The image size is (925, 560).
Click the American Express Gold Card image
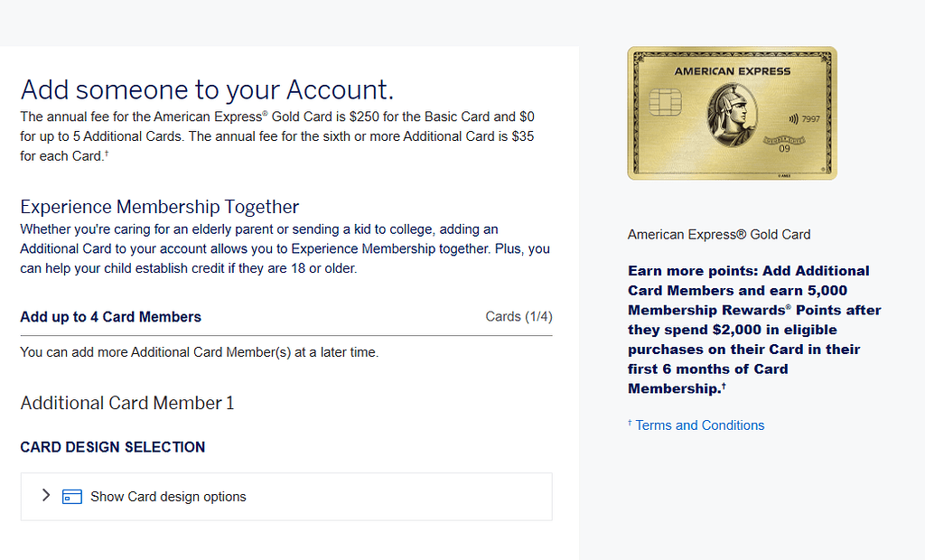coord(732,113)
